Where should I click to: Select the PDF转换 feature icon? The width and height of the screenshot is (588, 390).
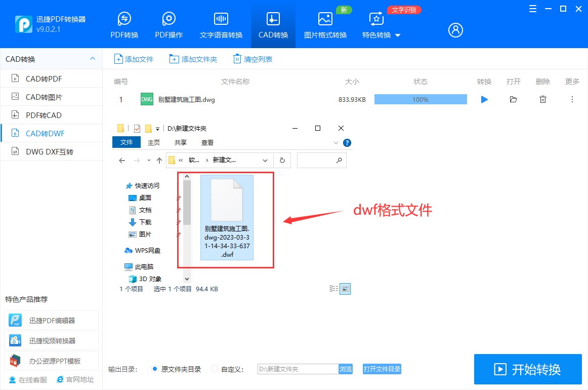pyautogui.click(x=124, y=23)
